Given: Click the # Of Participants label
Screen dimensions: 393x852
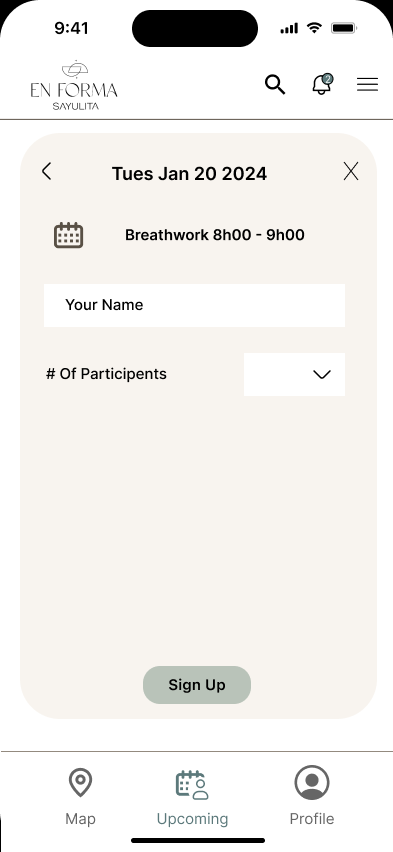Looking at the screenshot, I should pyautogui.click(x=107, y=374).
